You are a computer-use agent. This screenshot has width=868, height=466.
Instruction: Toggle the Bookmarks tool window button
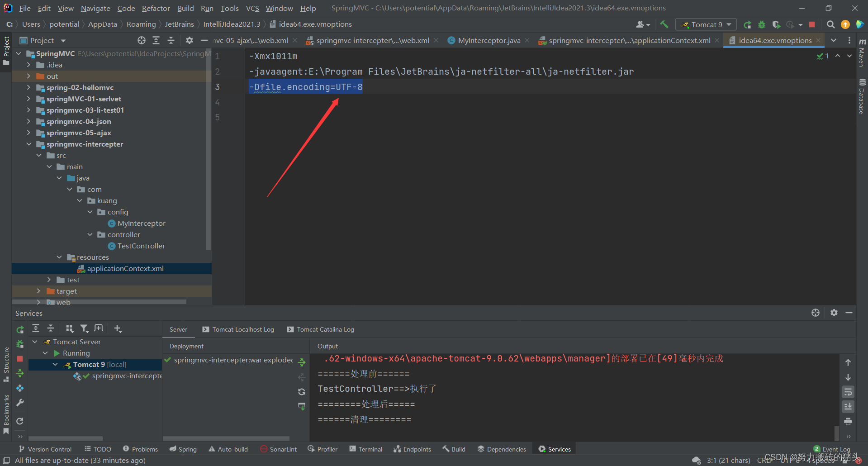pos(6,414)
